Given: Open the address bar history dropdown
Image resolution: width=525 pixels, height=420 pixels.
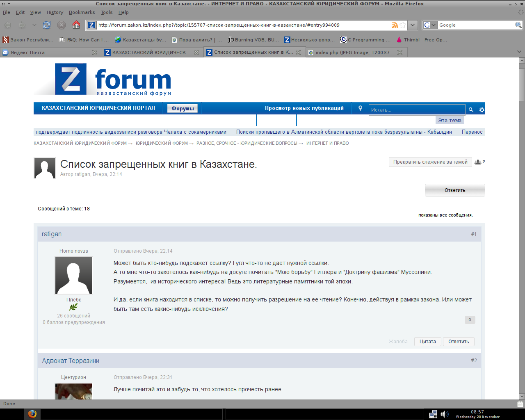Looking at the screenshot, I should (x=413, y=25).
